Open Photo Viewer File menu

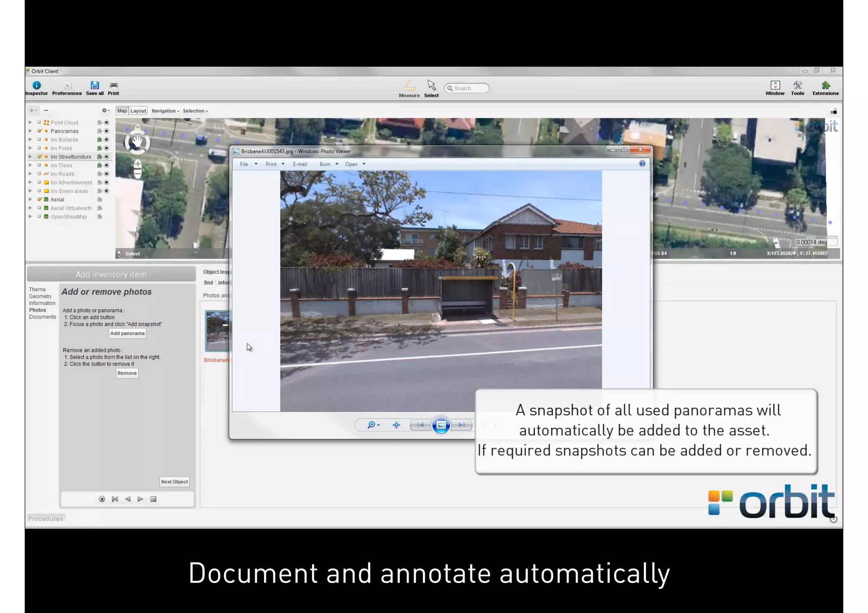point(248,164)
